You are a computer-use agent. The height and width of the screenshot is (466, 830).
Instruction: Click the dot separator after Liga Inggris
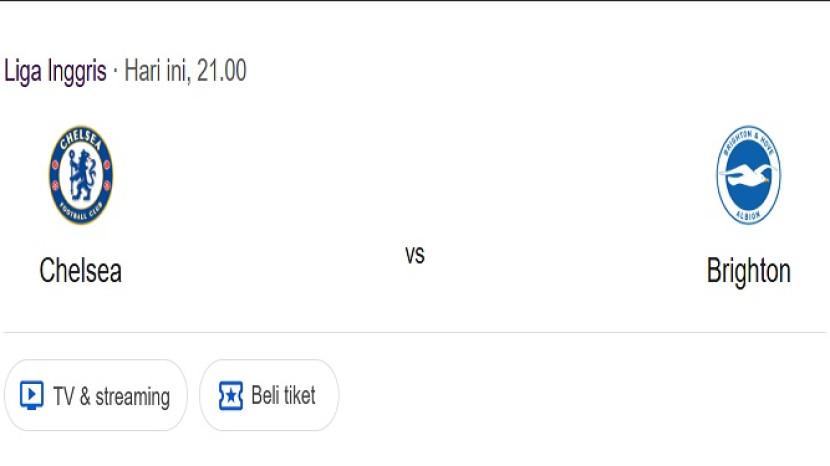click(115, 72)
